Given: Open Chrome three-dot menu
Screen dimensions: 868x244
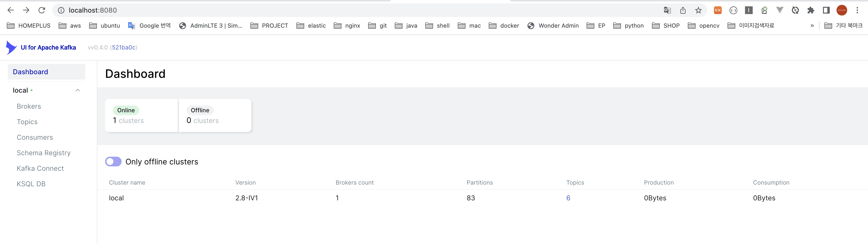Looking at the screenshot, I should 857,10.
